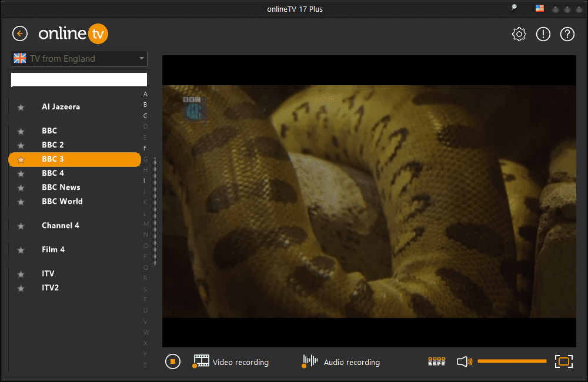The height and width of the screenshot is (382, 588).
Task: Toggle favorite star for ITV2
Action: click(x=21, y=289)
